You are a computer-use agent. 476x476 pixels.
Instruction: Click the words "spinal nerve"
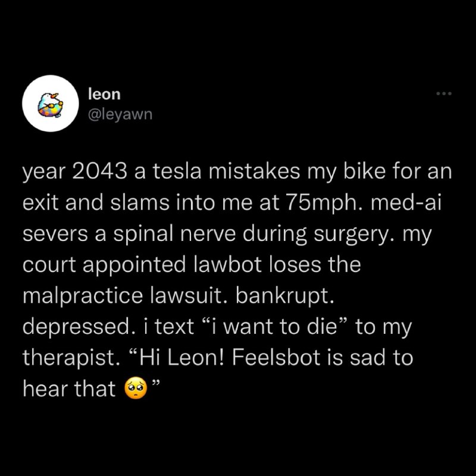coord(174,234)
